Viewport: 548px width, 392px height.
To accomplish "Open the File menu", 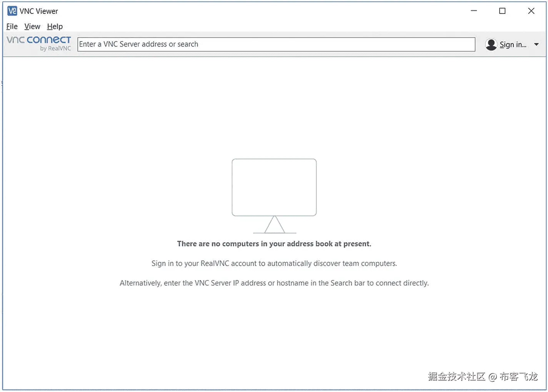I will (12, 26).
